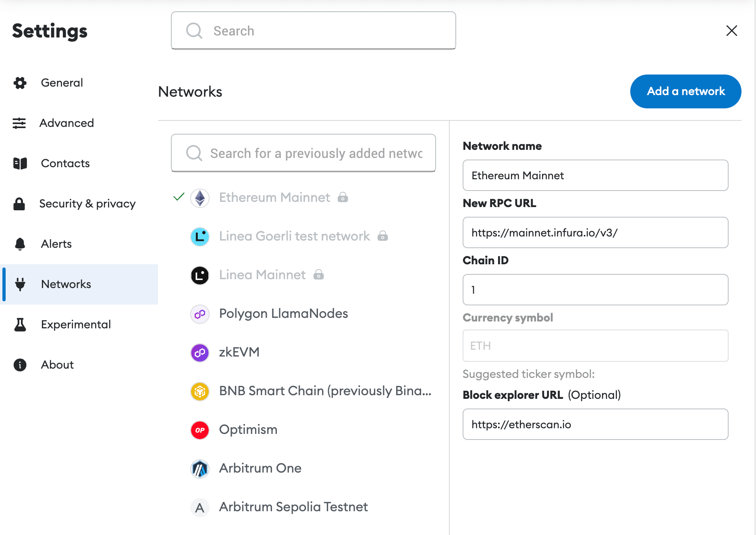The width and height of the screenshot is (756, 535).
Task: Click the About info icon
Action: click(x=20, y=365)
